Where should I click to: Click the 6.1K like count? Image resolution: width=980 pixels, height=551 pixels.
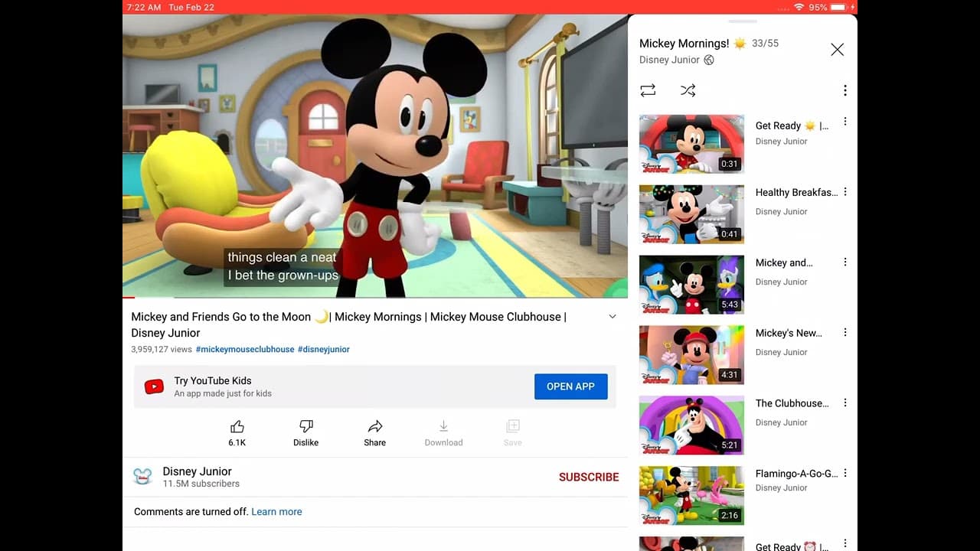237,442
